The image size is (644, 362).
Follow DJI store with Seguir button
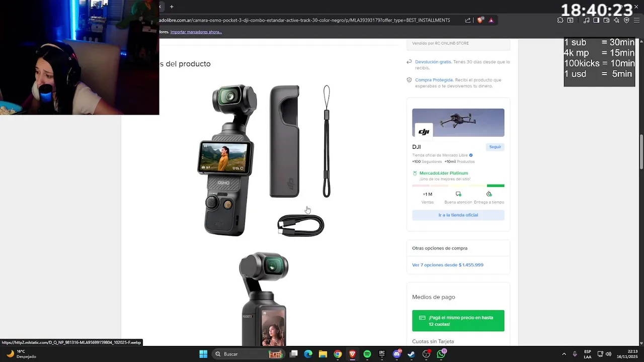[495, 147]
